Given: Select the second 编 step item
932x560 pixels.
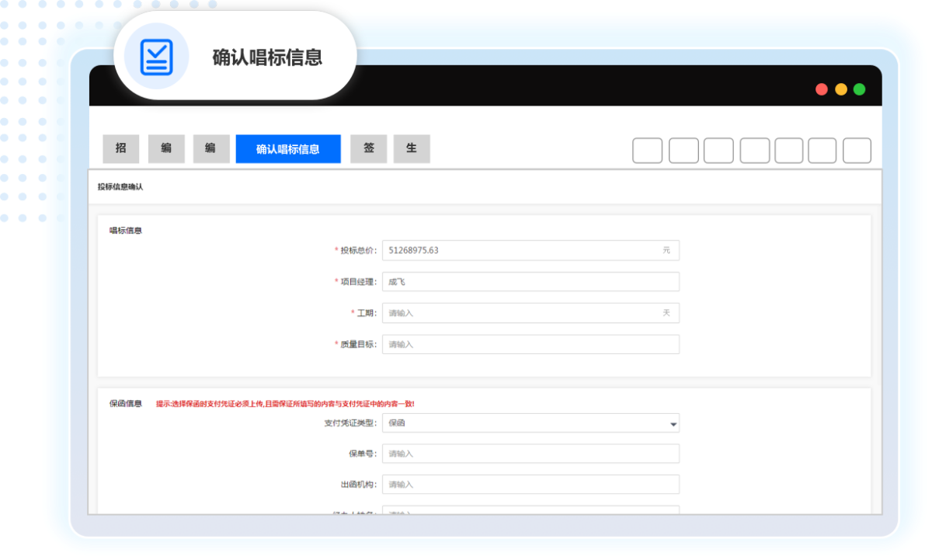Looking at the screenshot, I should tap(210, 148).
